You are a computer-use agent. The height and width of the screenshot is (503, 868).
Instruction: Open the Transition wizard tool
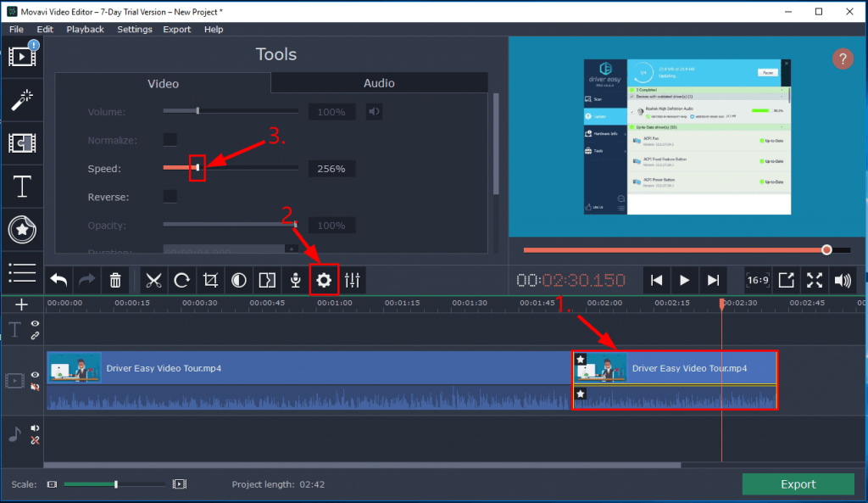[267, 280]
